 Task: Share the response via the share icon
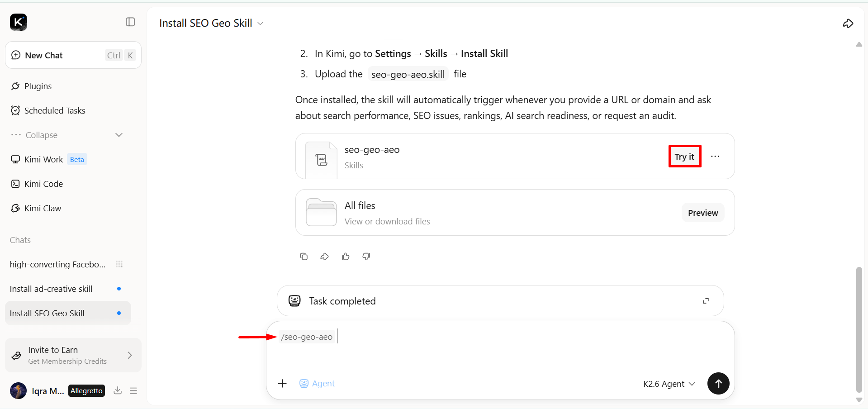coord(324,257)
